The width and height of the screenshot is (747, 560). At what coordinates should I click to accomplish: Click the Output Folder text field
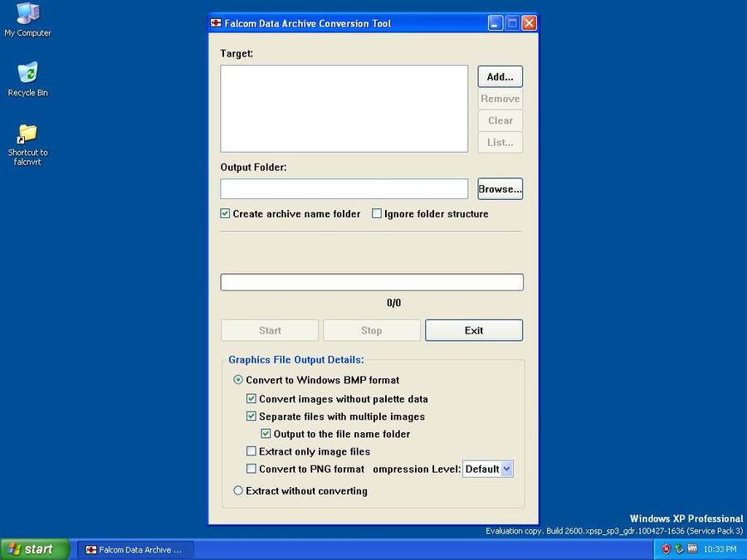[x=344, y=189]
